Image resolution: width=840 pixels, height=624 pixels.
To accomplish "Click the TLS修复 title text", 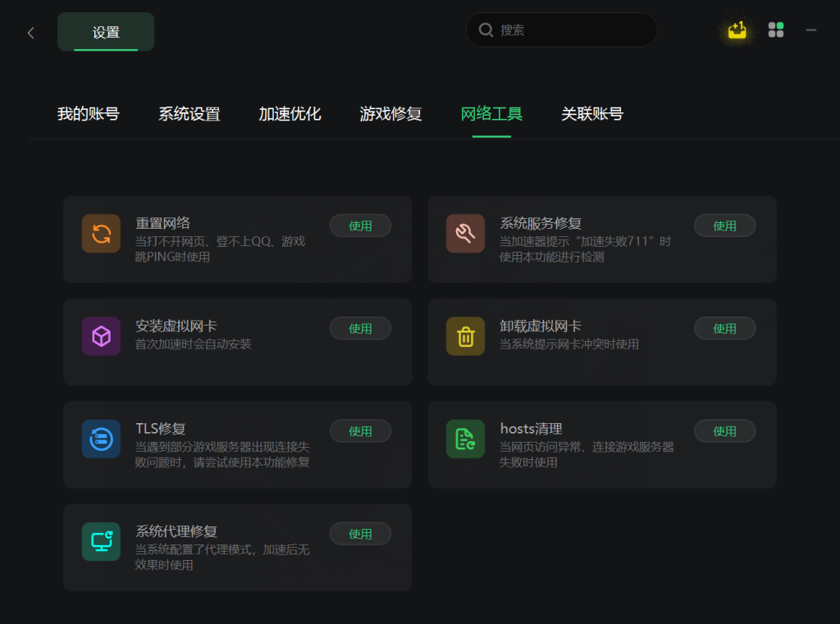I will coord(160,429).
